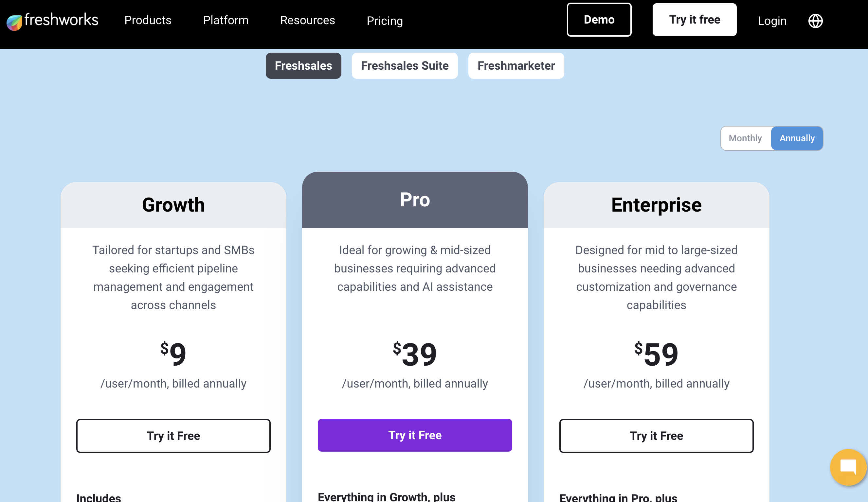The height and width of the screenshot is (502, 868).
Task: Go to Pricing in the navigation
Action: pyautogui.click(x=385, y=21)
